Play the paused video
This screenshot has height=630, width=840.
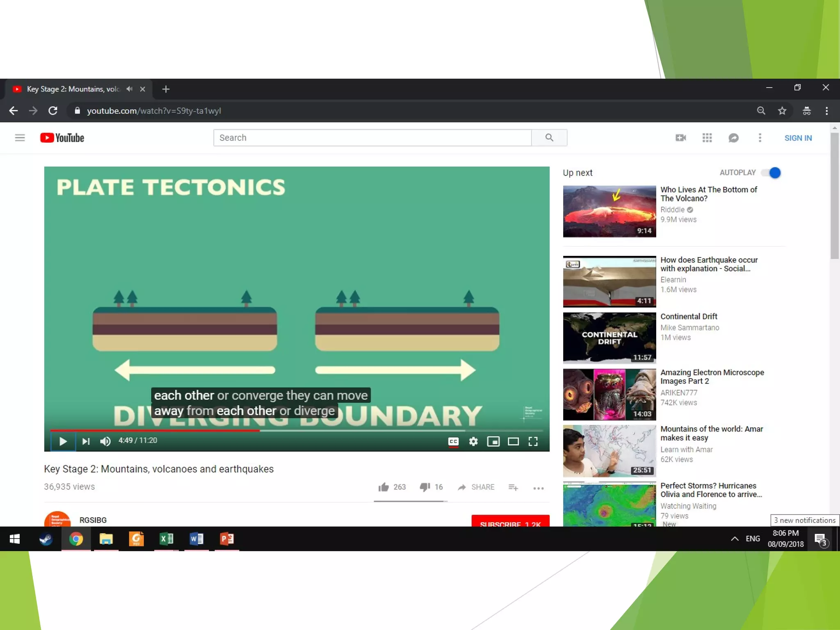(63, 441)
